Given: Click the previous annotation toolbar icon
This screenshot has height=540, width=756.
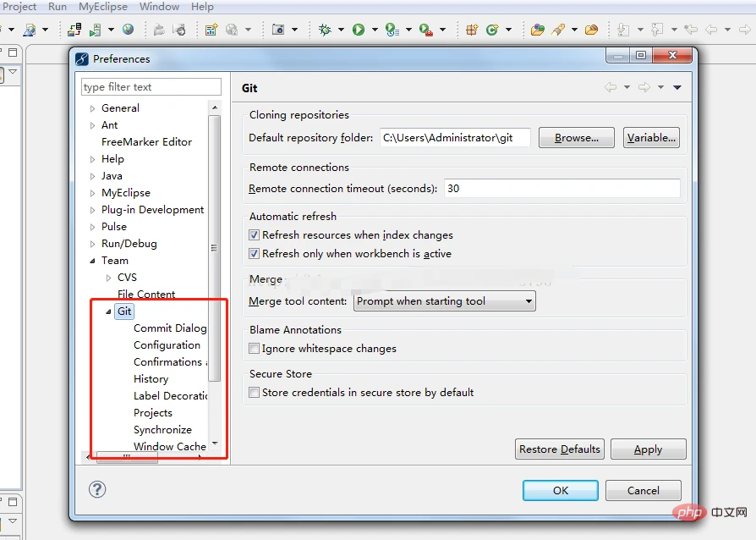Looking at the screenshot, I should [657, 30].
